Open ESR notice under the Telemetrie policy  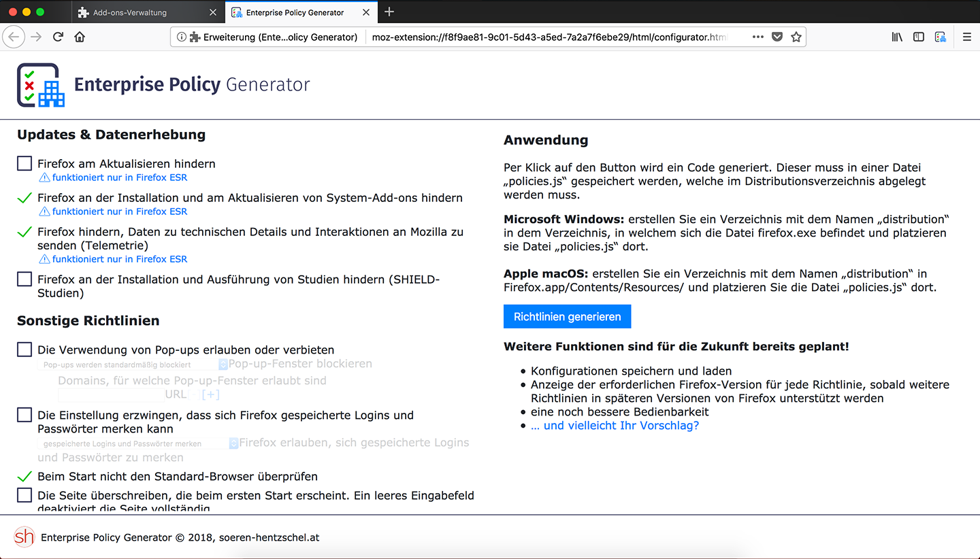[113, 259]
